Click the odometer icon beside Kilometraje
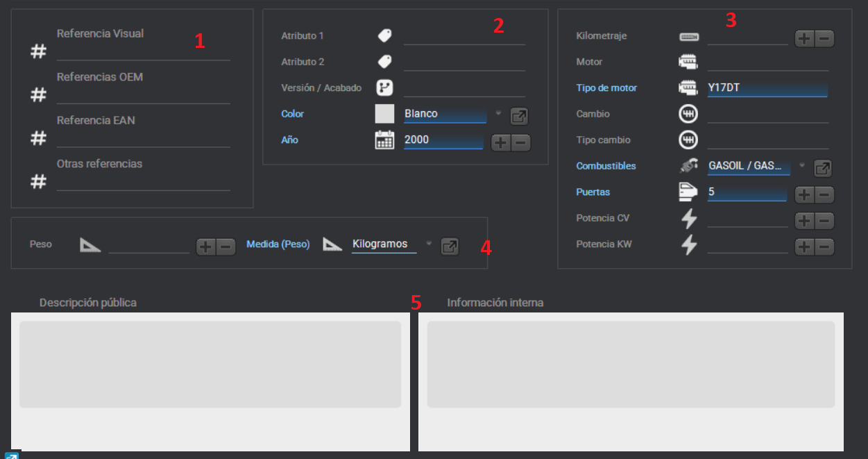Viewport: 868px width, 459px height. [688, 37]
